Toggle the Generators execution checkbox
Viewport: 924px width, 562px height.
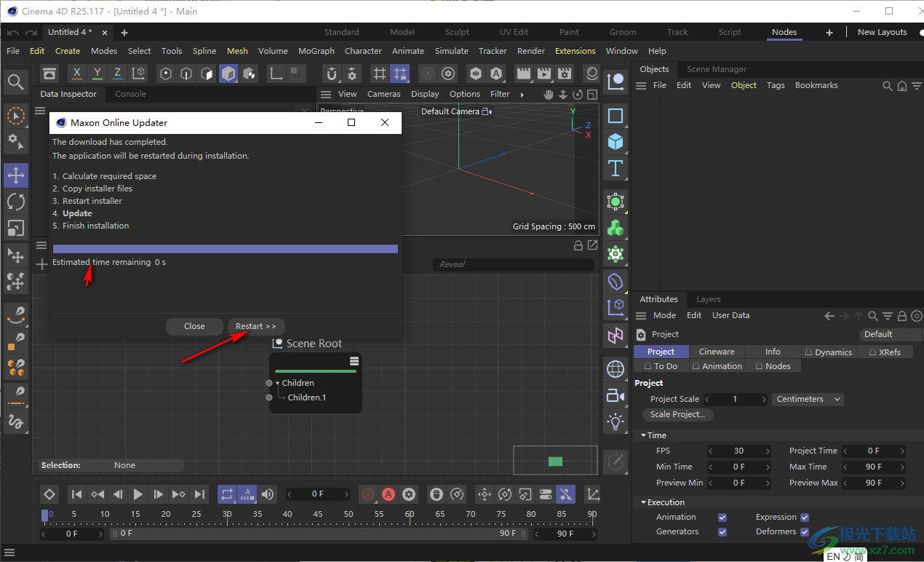tap(722, 531)
